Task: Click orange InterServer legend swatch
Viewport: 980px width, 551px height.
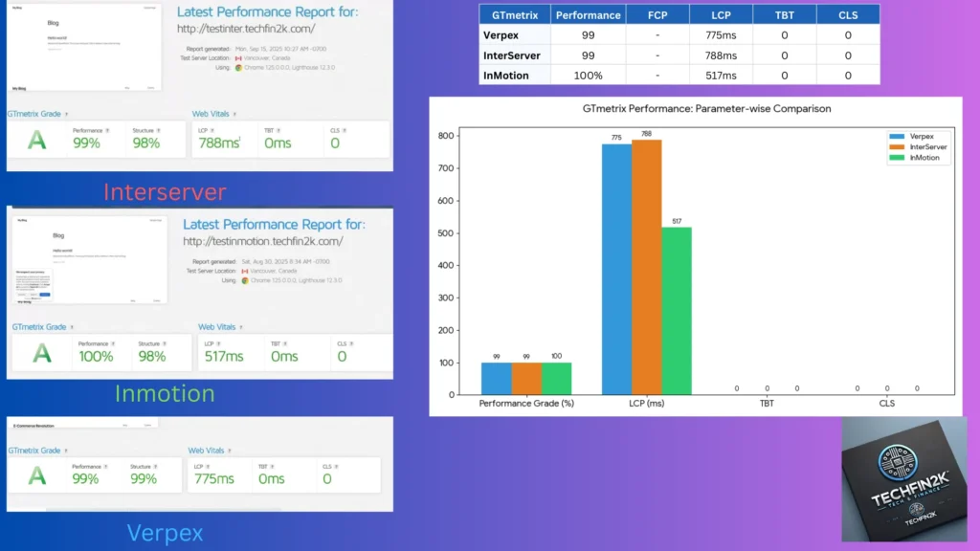Action: click(897, 146)
